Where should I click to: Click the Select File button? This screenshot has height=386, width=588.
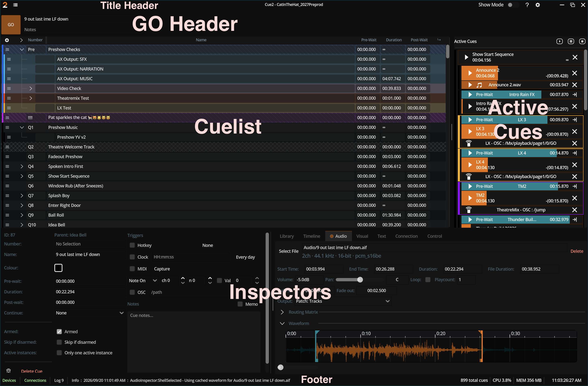(289, 251)
